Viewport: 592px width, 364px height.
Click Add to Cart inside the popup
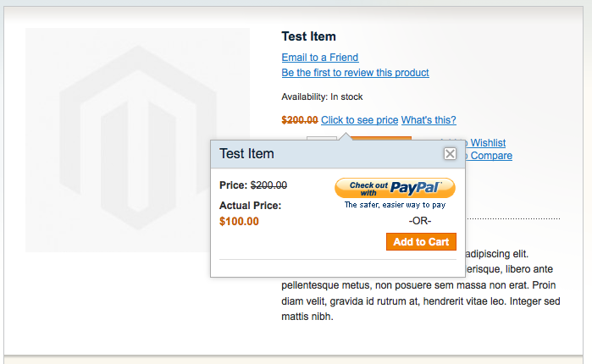click(421, 242)
